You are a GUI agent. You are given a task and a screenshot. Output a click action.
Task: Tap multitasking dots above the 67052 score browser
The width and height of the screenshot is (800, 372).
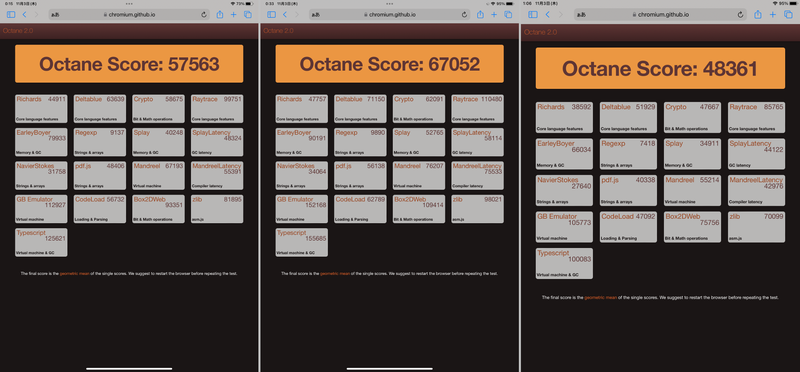click(389, 3)
